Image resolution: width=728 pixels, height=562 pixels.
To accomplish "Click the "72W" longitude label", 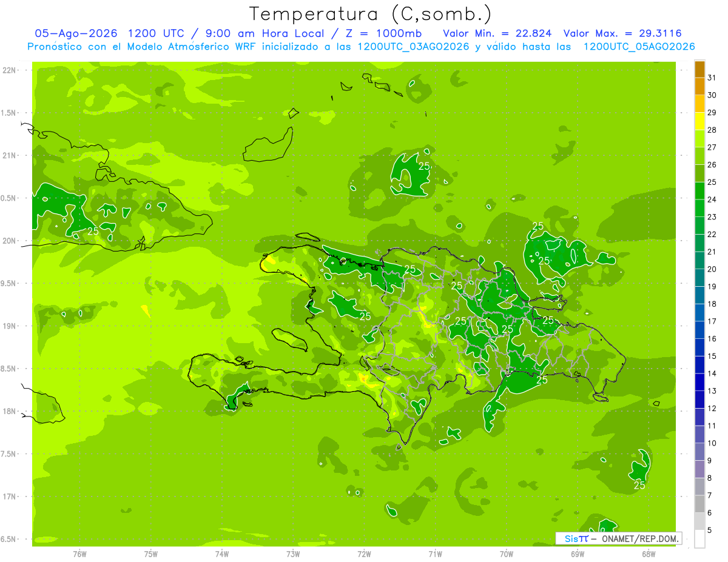I will coord(364,554).
